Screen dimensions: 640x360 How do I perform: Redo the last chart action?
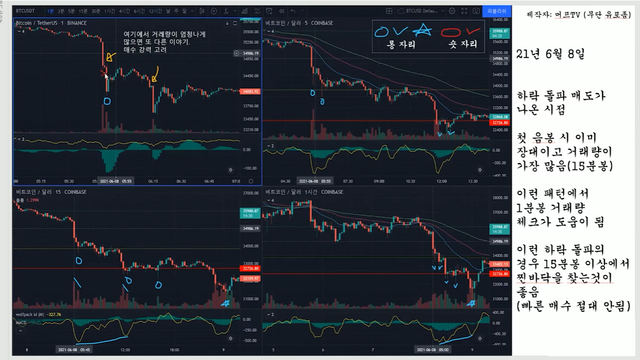[302, 11]
